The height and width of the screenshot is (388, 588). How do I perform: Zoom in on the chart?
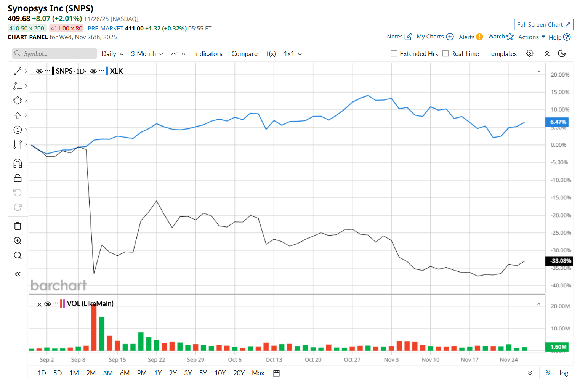18,240
